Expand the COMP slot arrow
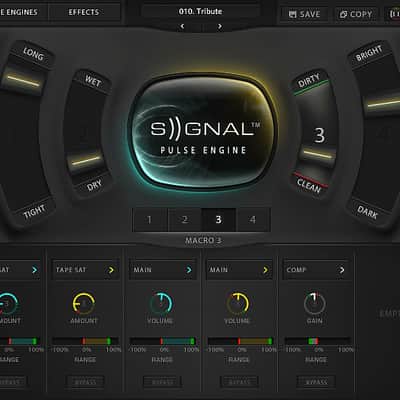 point(342,270)
